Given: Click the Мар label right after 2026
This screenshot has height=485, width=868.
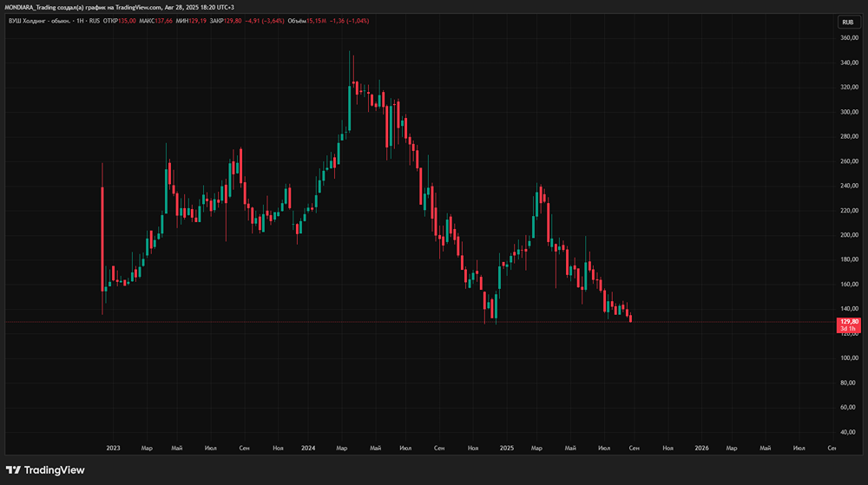Looking at the screenshot, I should coord(731,449).
